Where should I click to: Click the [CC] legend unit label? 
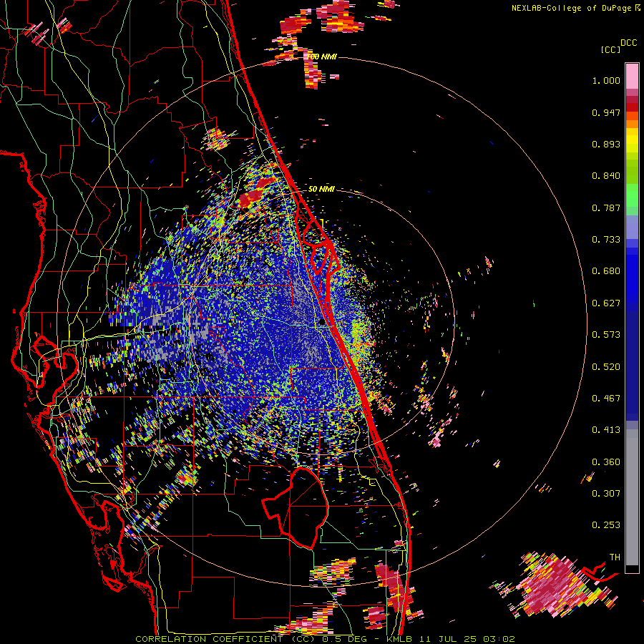pos(611,49)
